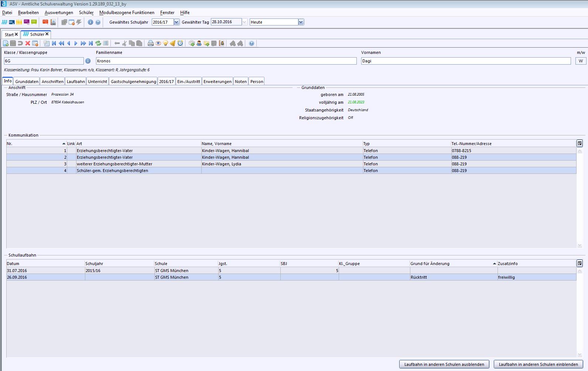
Task: Click the Klasse field showing 6G
Action: click(x=44, y=61)
